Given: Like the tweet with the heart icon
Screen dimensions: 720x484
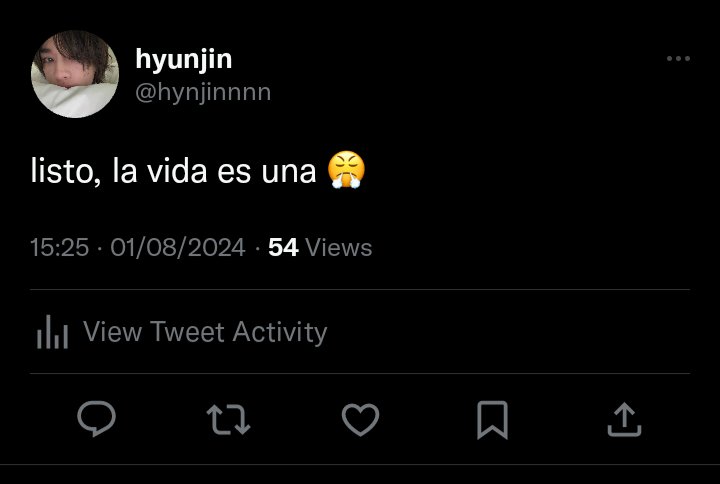Looking at the screenshot, I should click(x=360, y=419).
